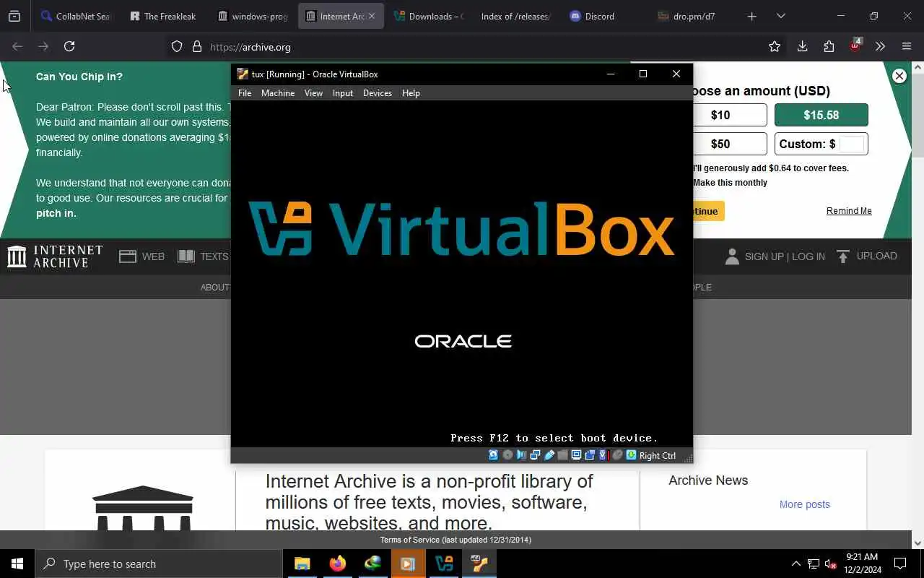Click the Terms of Service notice bar
The image size is (924, 578).
[x=456, y=540]
